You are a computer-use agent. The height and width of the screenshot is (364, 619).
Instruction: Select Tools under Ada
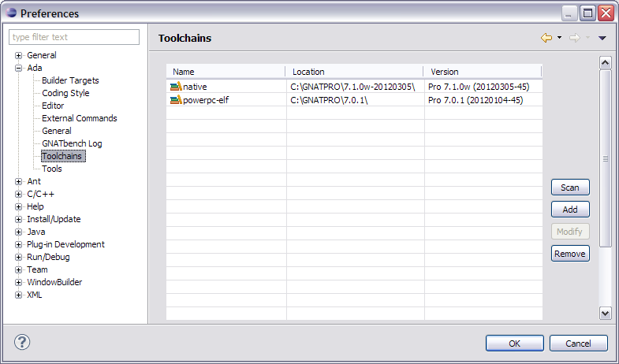[x=52, y=169]
